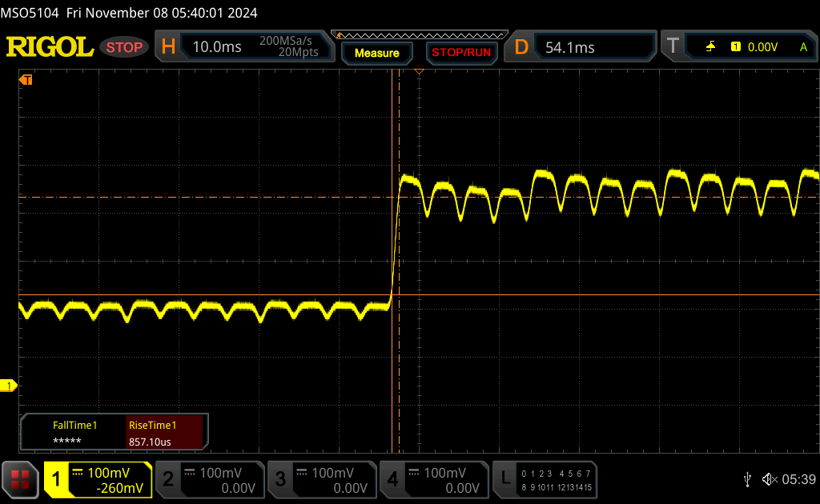Click channel 3 DC coupling icon

tap(302, 473)
